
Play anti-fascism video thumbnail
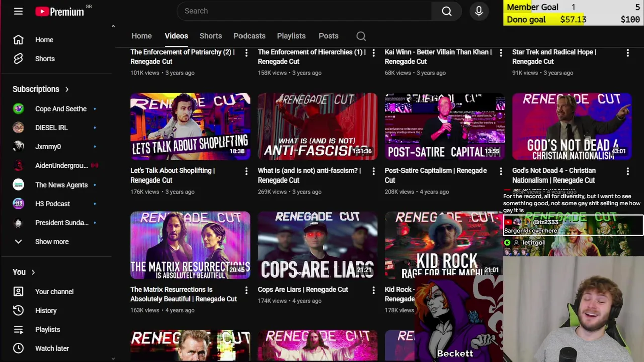tap(317, 126)
